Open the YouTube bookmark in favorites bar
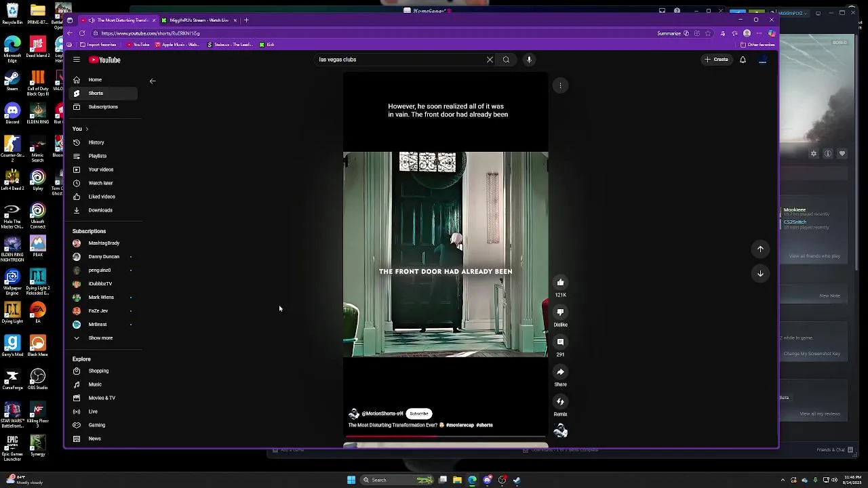868x488 pixels. pyautogui.click(x=138, y=45)
